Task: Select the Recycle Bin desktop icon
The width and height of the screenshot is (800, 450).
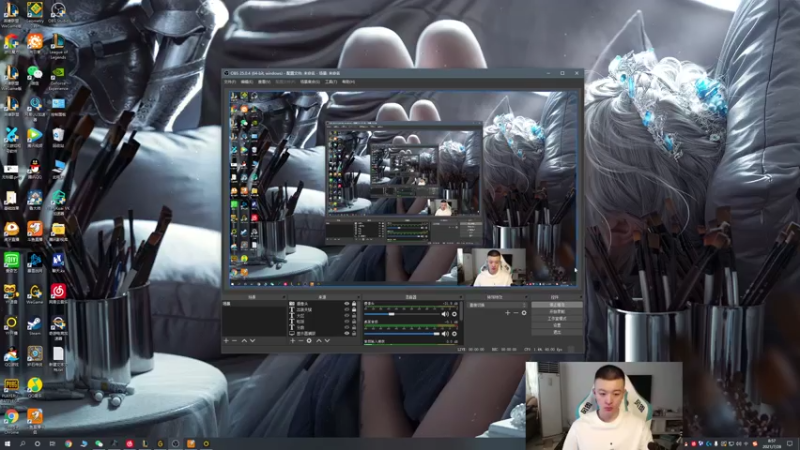Action: point(58,137)
